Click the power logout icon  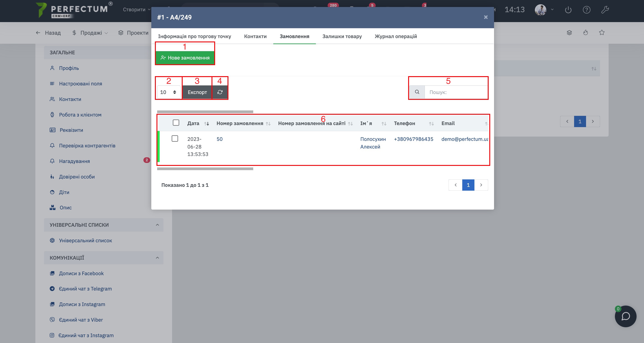click(x=568, y=10)
